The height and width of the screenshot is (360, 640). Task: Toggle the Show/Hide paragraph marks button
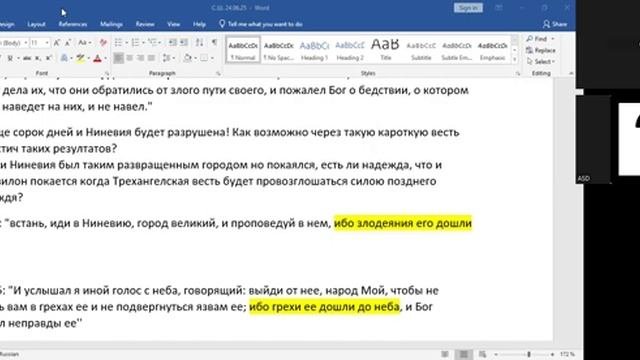[x=214, y=42]
